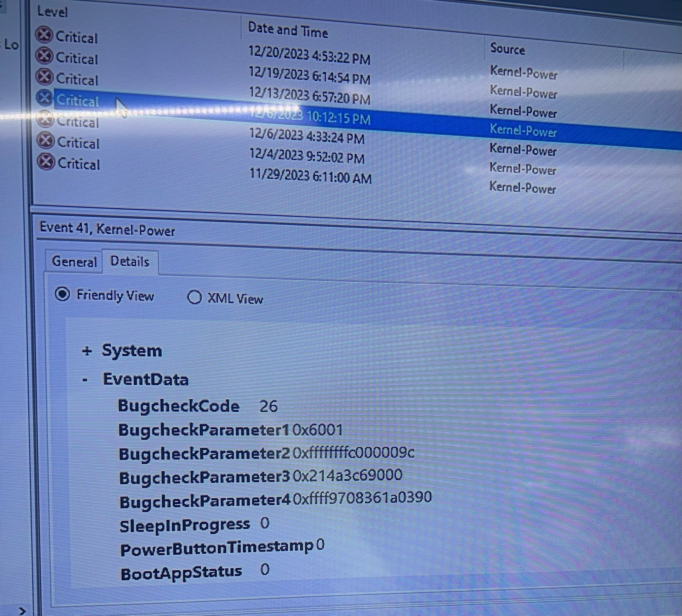
Task: Click critical icon for 12/6/2023 4:33:24 PM event
Action: (45, 119)
